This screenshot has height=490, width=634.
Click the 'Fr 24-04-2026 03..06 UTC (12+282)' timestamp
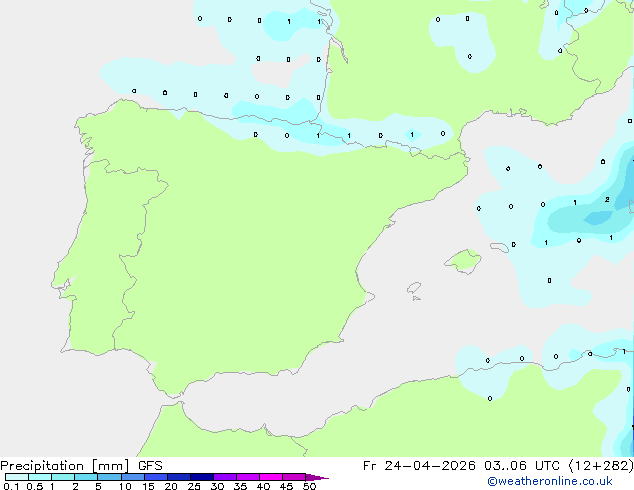tap(498, 466)
